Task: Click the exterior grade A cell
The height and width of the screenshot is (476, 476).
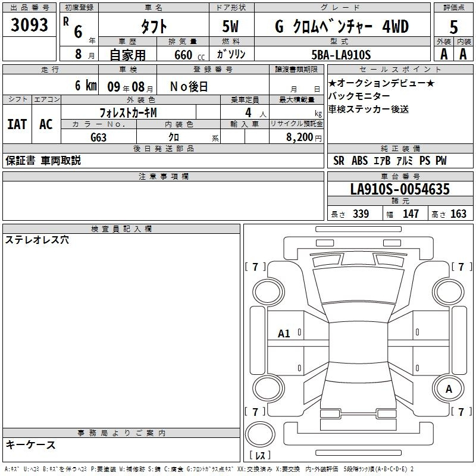Action: coord(444,54)
